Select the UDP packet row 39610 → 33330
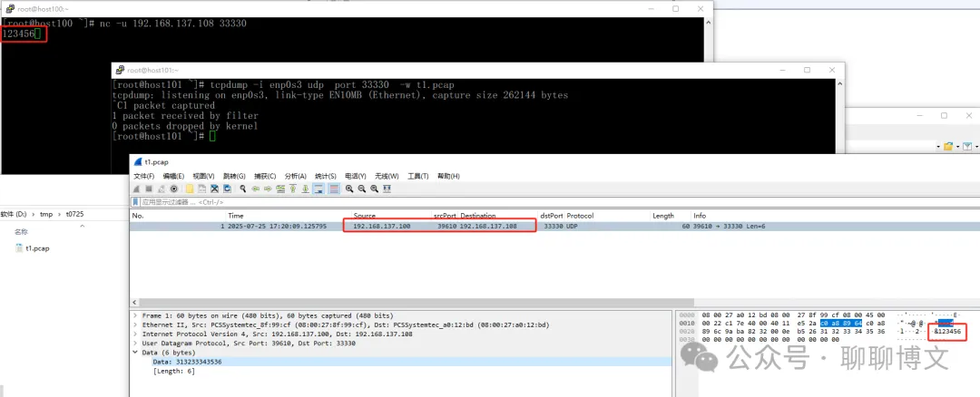The height and width of the screenshot is (397, 980). point(554,226)
